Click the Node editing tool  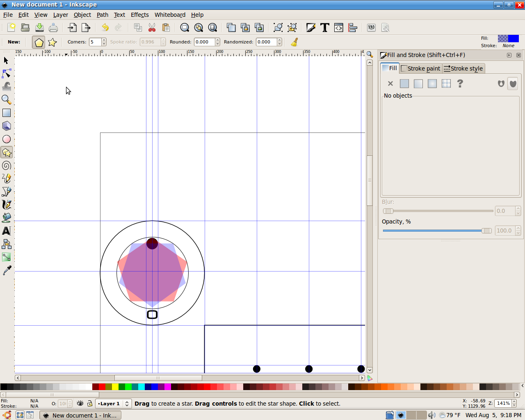7,73
